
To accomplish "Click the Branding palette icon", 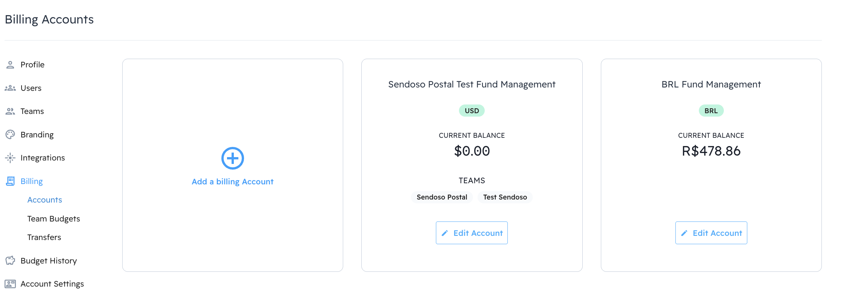I will coord(10,134).
